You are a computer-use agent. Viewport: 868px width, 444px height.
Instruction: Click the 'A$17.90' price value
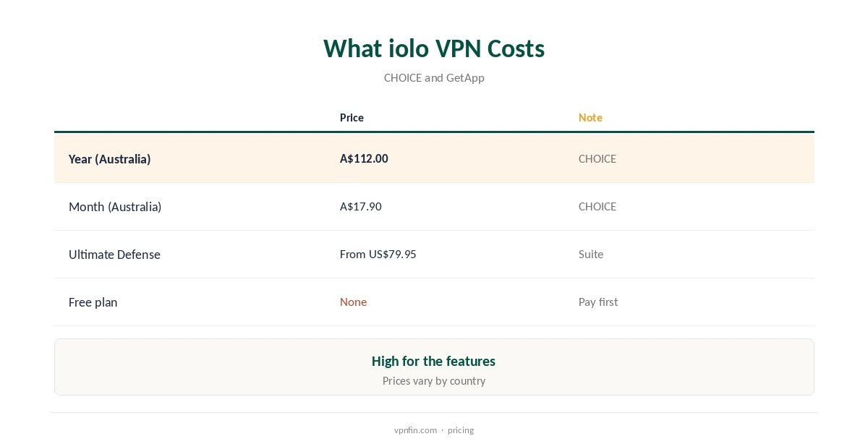click(361, 206)
